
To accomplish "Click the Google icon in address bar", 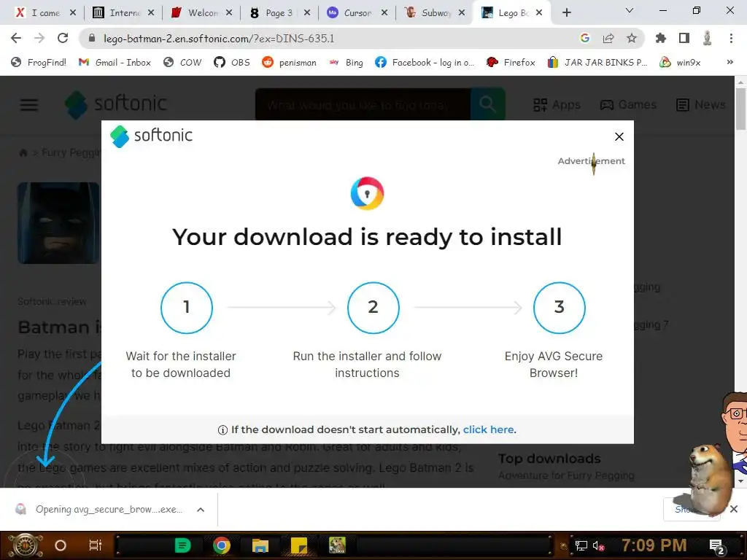I will pos(584,38).
